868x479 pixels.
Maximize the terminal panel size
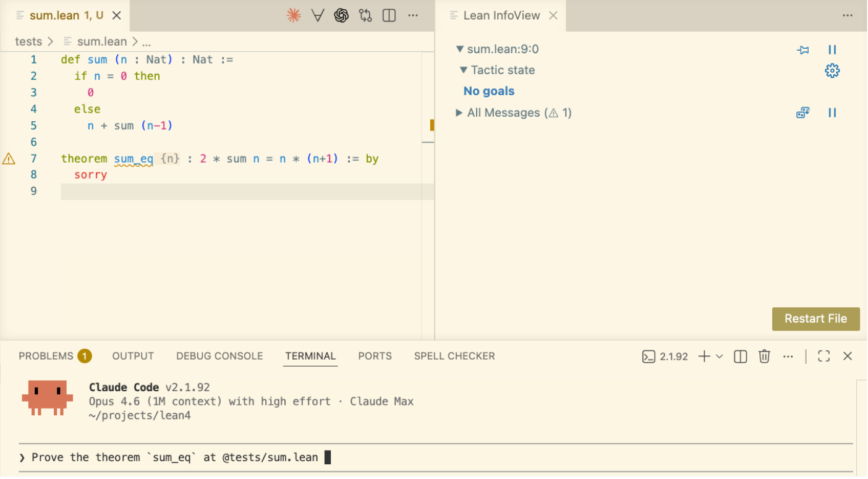[x=823, y=356]
